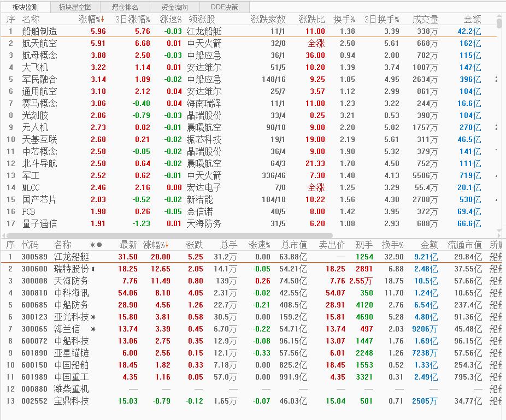This screenshot has width=506, height=420.
Task: Select the MLCC sector row
Action: pyautogui.click(x=249, y=187)
